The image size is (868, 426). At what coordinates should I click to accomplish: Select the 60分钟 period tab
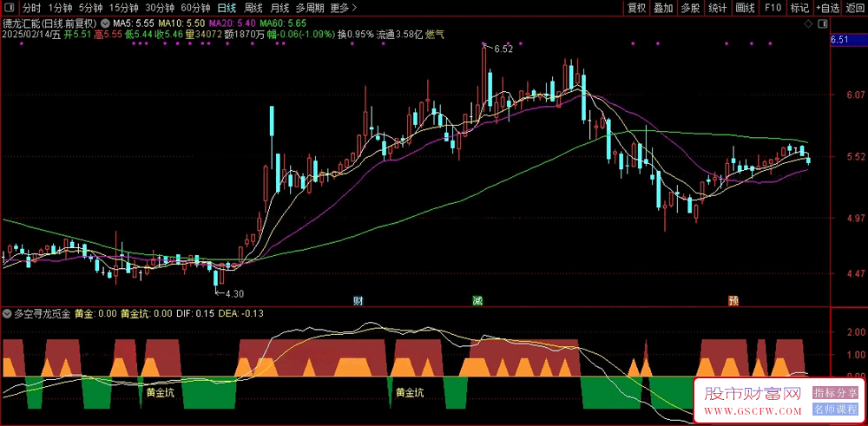click(195, 8)
